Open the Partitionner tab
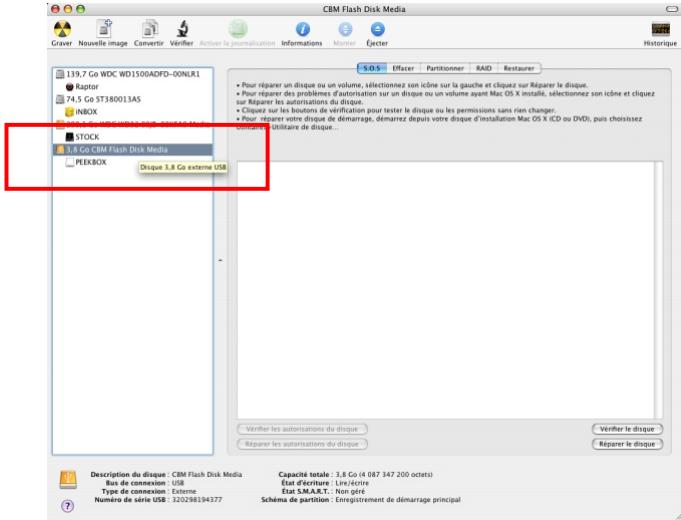The width and height of the screenshot is (681, 520). [445, 68]
